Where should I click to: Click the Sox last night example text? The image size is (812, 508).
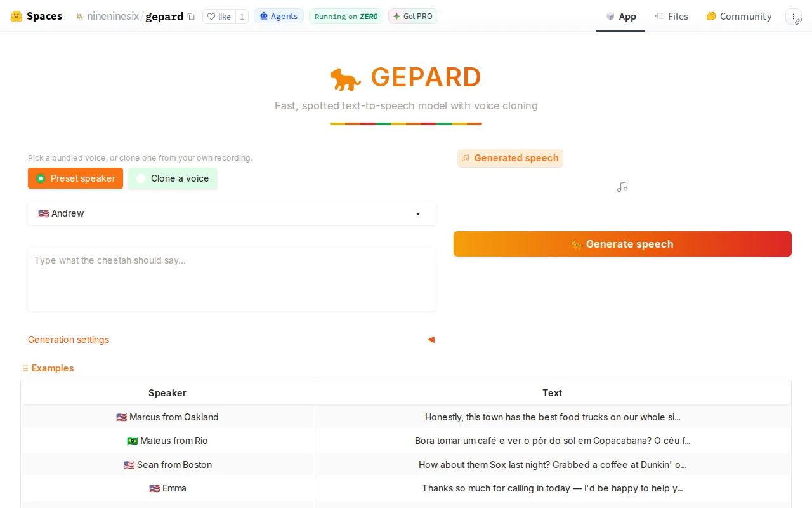(553, 465)
